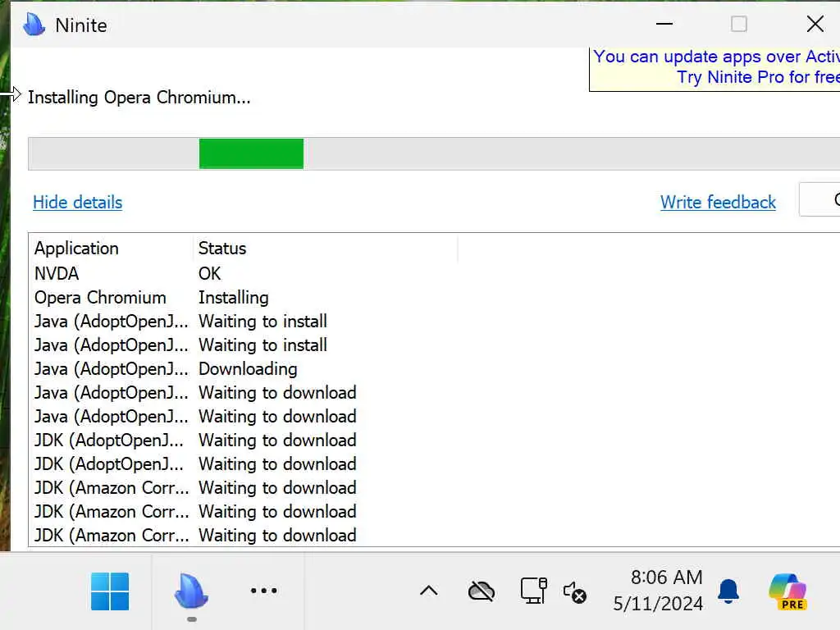Image resolution: width=840 pixels, height=630 pixels.
Task: Open the notification bell icon
Action: (728, 591)
